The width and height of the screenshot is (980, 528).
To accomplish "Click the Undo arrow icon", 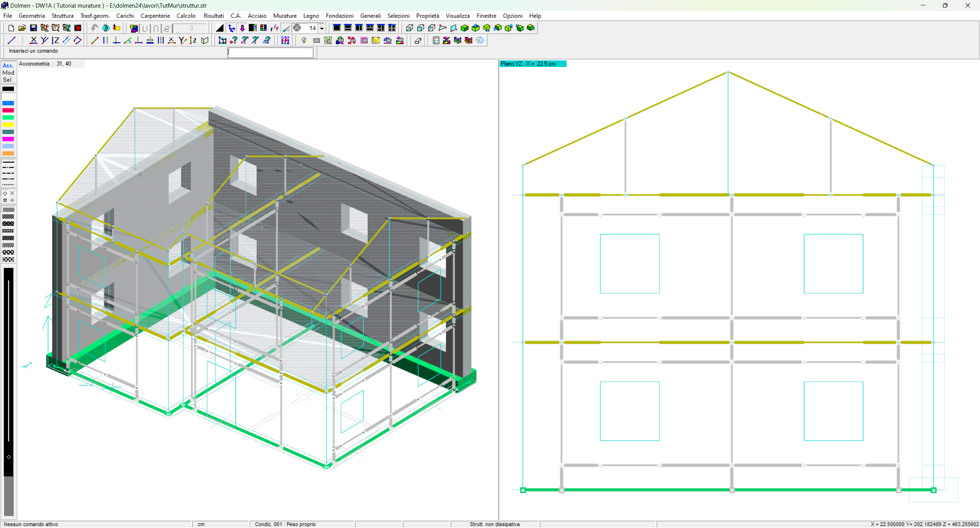I will pos(94,28).
